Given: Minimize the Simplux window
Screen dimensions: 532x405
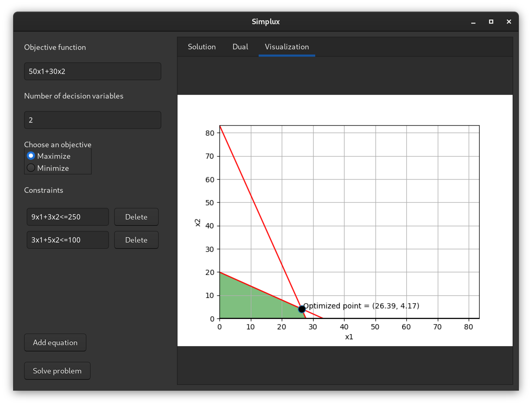Looking at the screenshot, I should coord(473,22).
